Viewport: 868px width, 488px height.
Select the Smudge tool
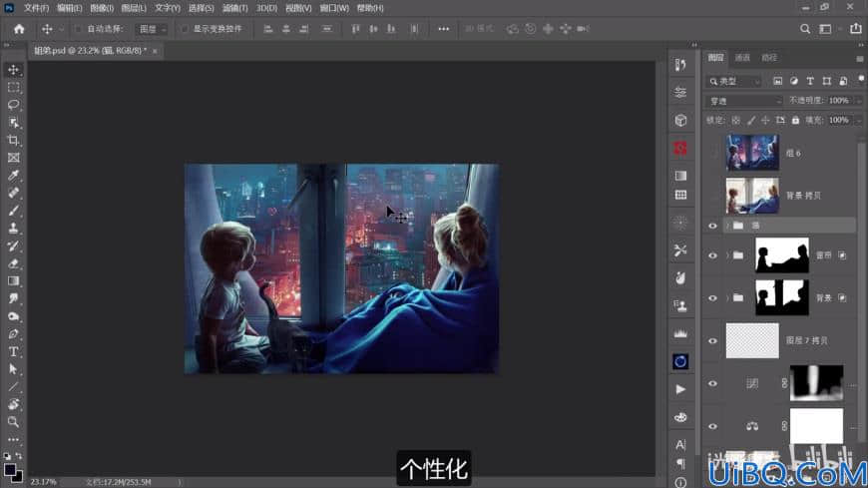click(x=13, y=298)
